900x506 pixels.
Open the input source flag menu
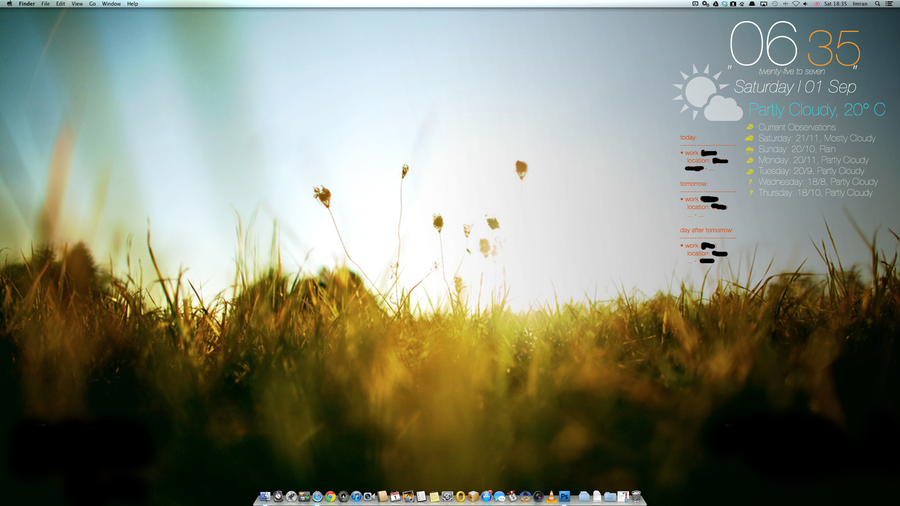817,3
